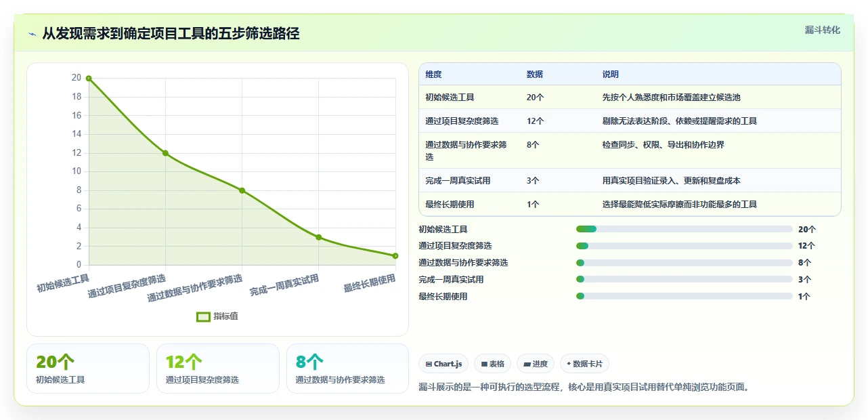Click the y-axis tick label 10
Screen dimensions: 868x420
click(77, 171)
